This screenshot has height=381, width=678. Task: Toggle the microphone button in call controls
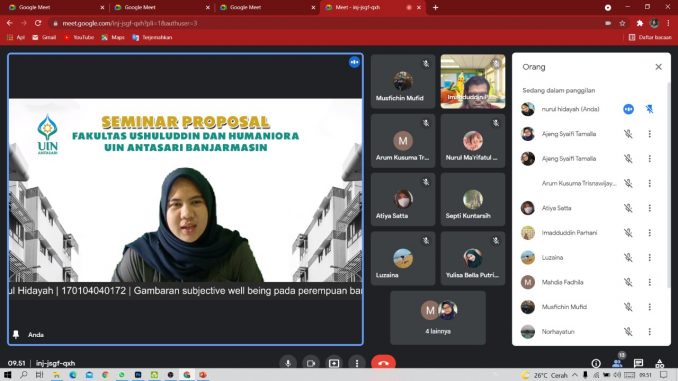288,363
